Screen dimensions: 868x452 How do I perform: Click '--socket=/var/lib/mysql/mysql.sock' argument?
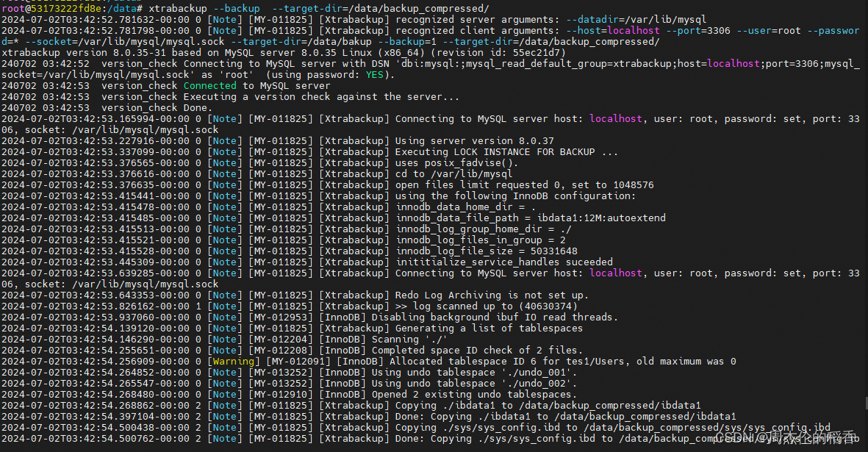(125, 42)
